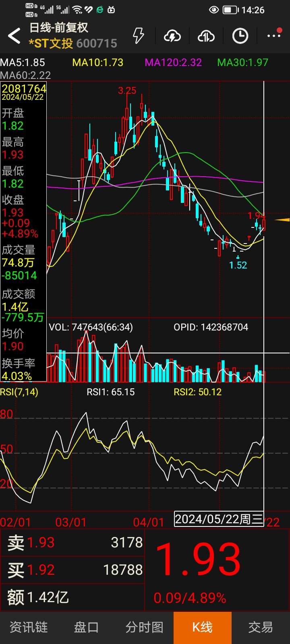This screenshot has width=290, height=644.
Task: Tap the 03/01 date axis label
Action: (x=71, y=522)
